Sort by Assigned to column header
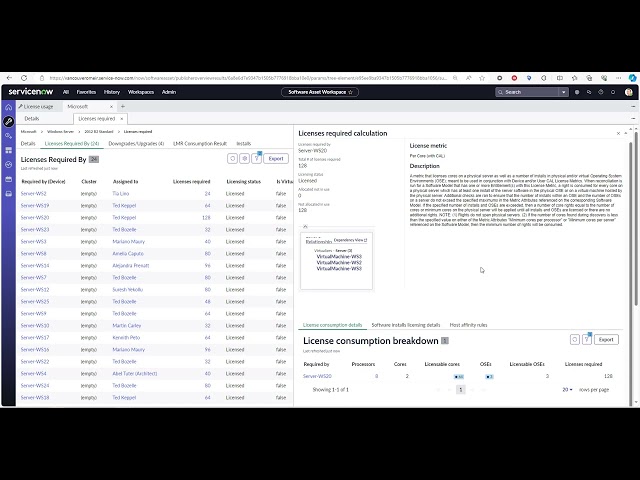 125,182
